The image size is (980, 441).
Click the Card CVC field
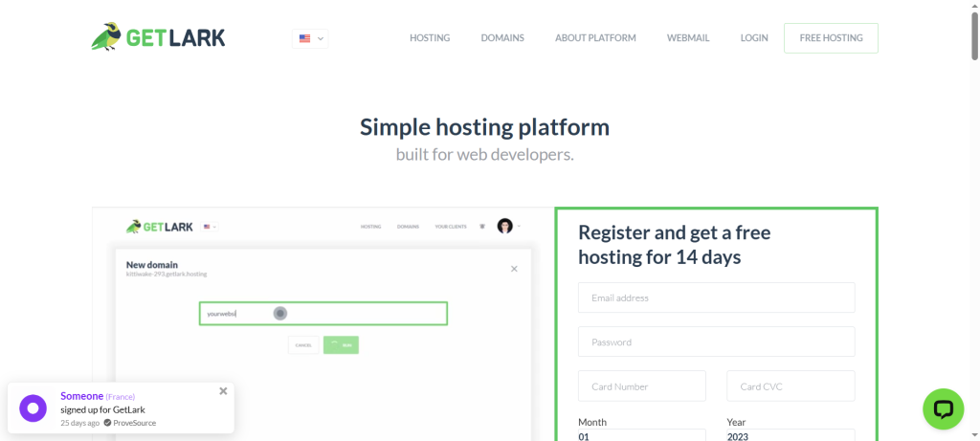tap(791, 386)
